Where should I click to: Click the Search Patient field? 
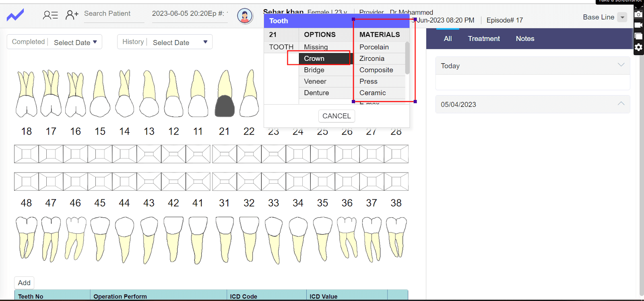114,14
